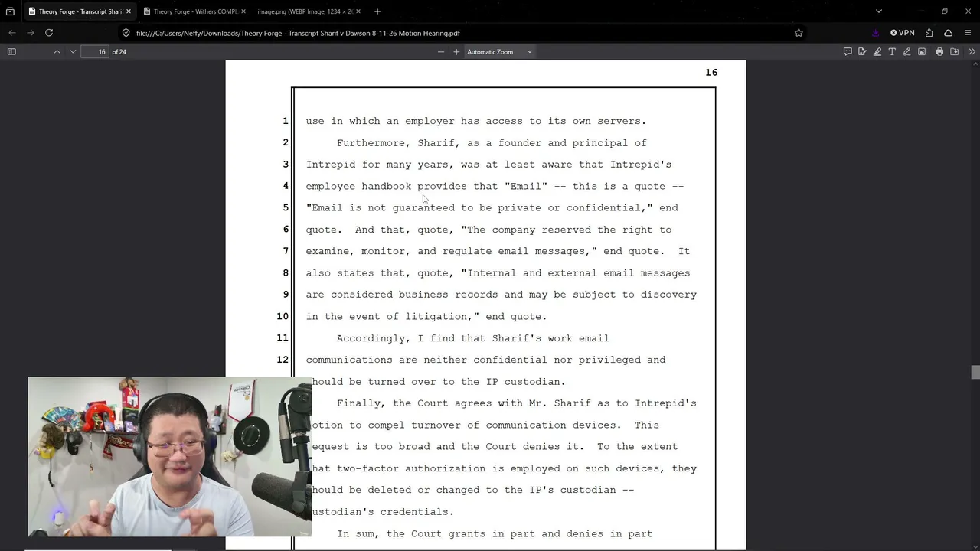Go back in browser history

12,33
